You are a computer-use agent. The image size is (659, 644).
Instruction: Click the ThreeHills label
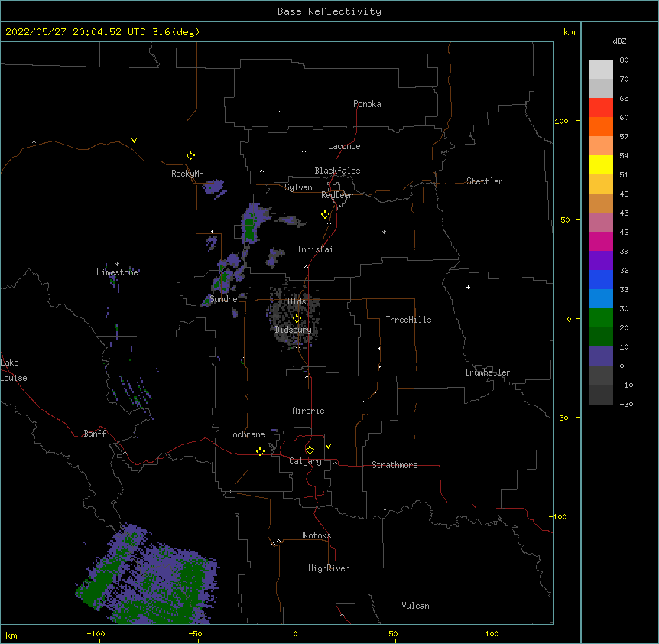point(408,320)
